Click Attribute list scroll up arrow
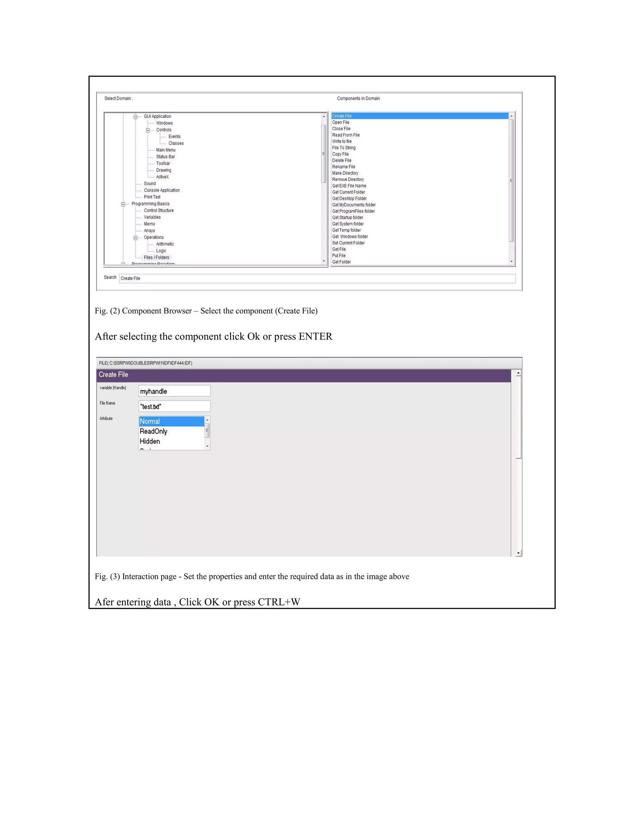 pyautogui.click(x=208, y=420)
